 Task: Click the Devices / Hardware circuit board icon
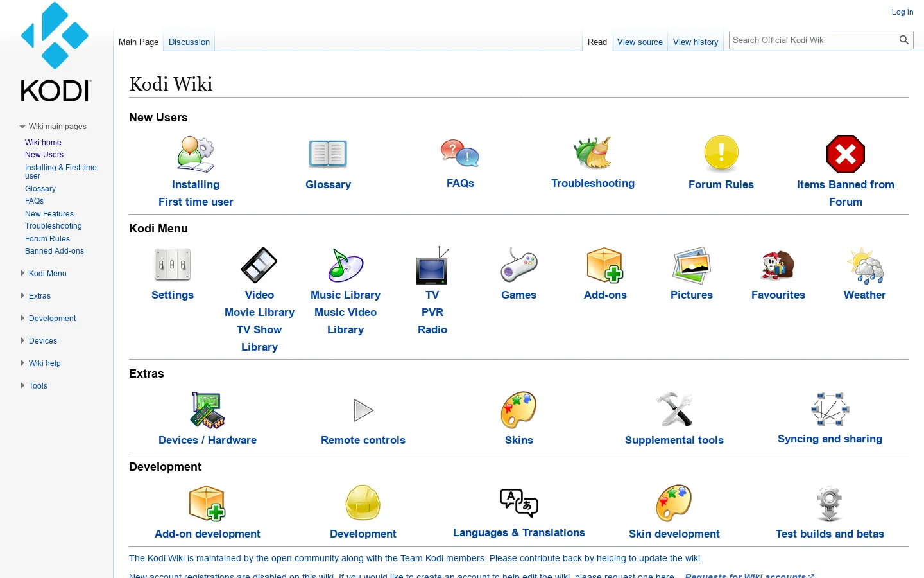pos(207,410)
